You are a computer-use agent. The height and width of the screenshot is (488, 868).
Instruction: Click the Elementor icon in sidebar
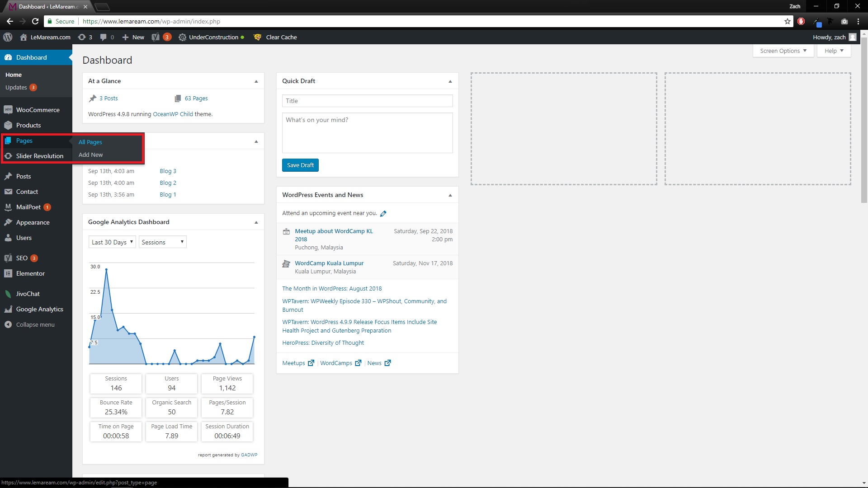click(x=8, y=273)
